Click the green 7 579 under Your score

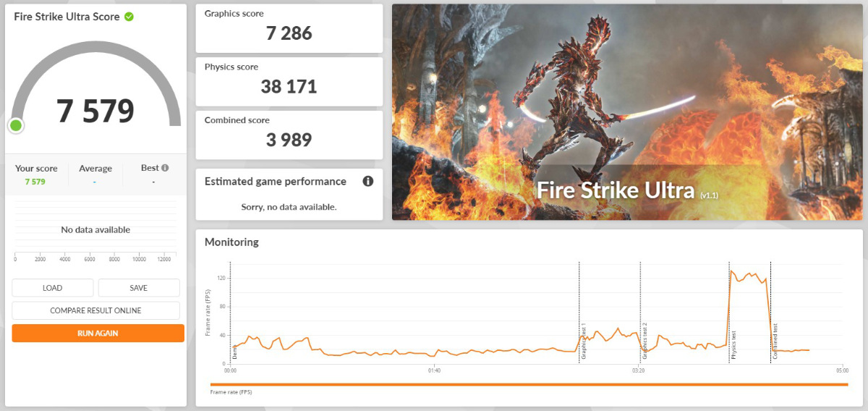(35, 182)
